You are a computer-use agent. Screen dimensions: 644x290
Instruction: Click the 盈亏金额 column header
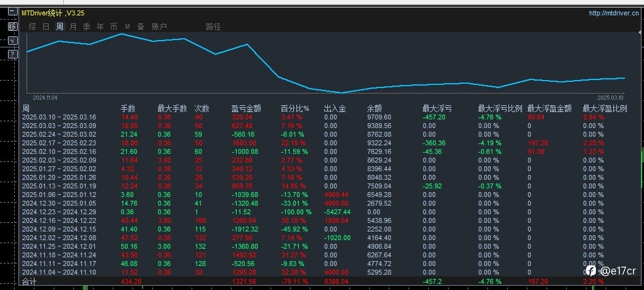tap(246, 109)
